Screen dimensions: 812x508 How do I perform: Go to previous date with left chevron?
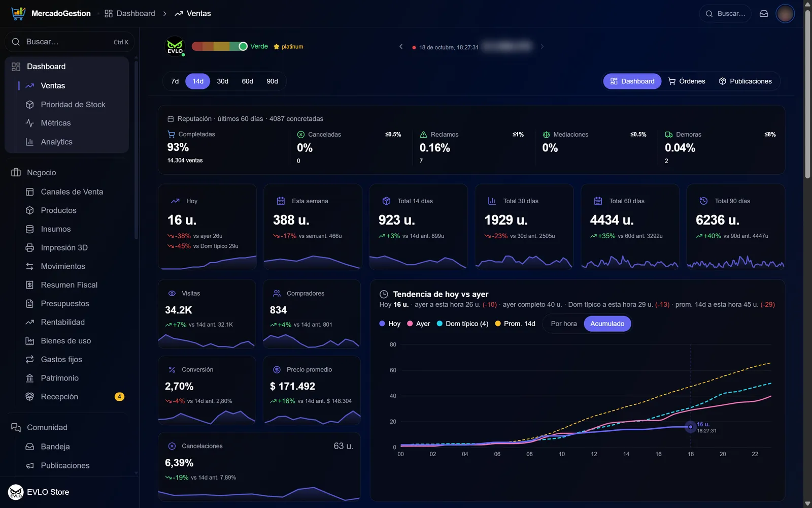coord(401,47)
